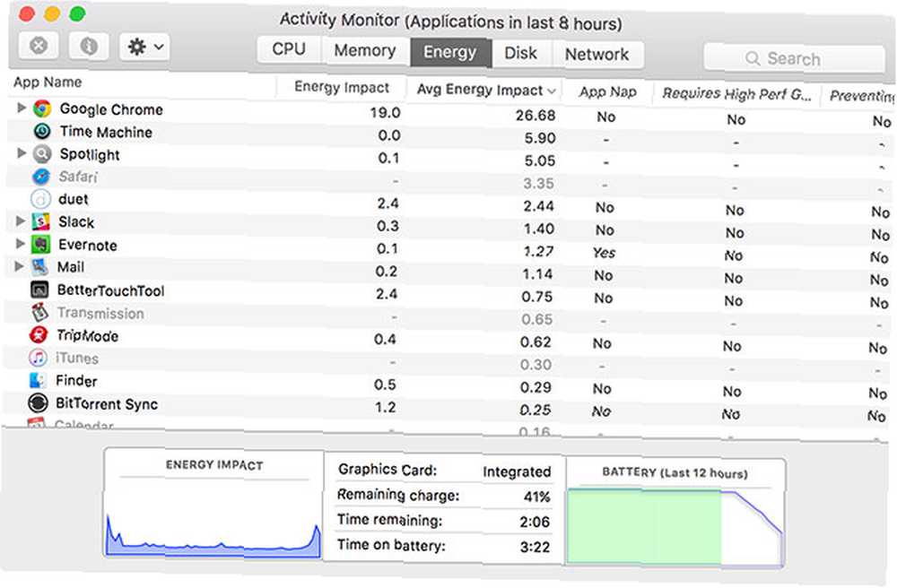Switch to the Disk tab
The image size is (897, 588).
coord(520,53)
